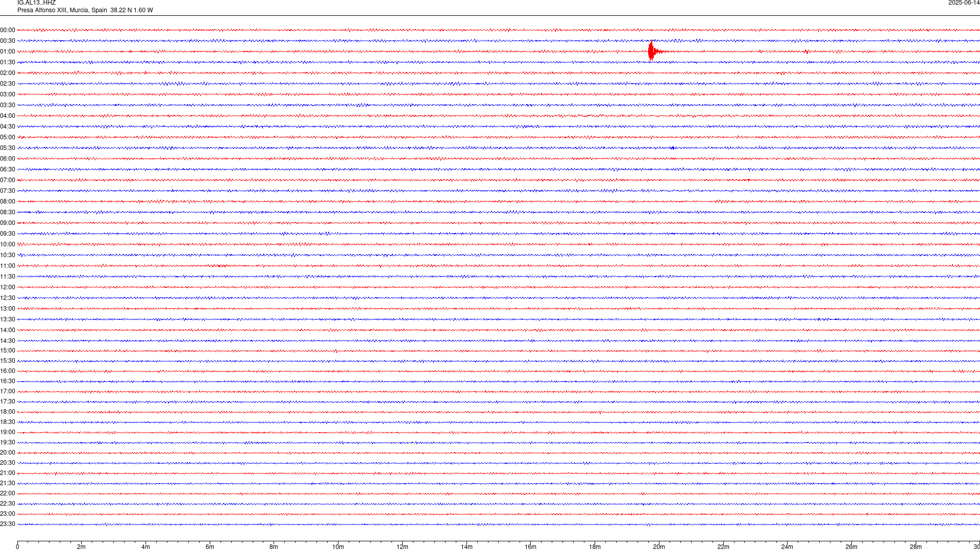Select the 13:00 trace time label
This screenshot has width=980, height=551.
point(8,309)
